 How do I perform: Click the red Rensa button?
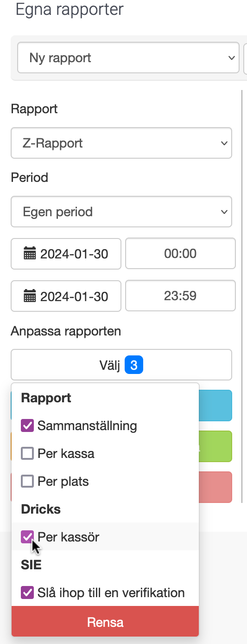[105, 622]
